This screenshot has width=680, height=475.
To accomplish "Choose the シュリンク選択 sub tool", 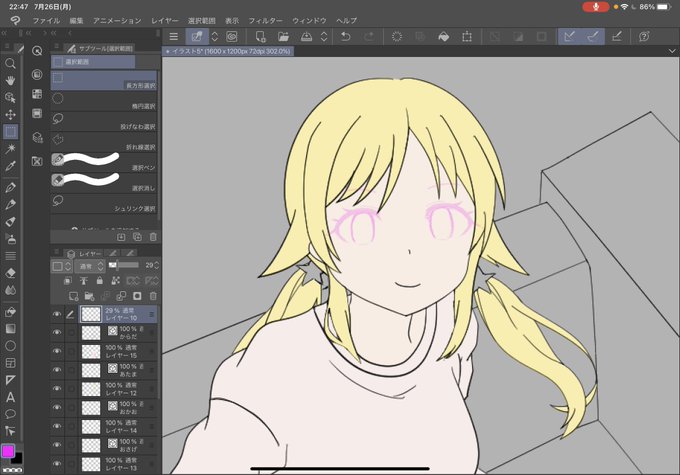I will pos(104,203).
